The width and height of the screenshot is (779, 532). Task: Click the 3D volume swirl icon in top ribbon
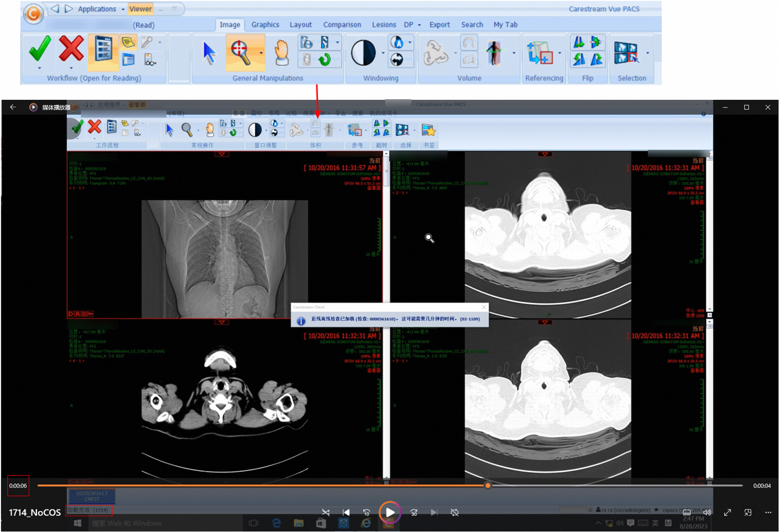436,53
